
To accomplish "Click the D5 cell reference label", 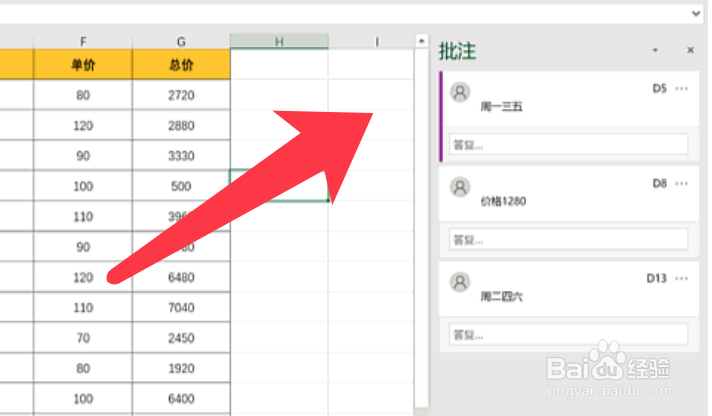I will tap(659, 89).
